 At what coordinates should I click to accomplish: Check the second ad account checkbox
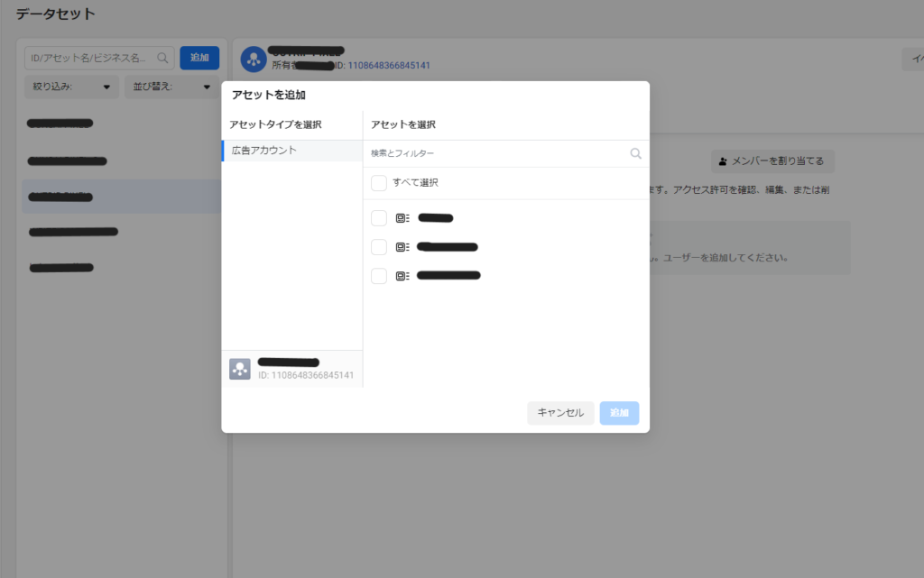click(x=379, y=247)
